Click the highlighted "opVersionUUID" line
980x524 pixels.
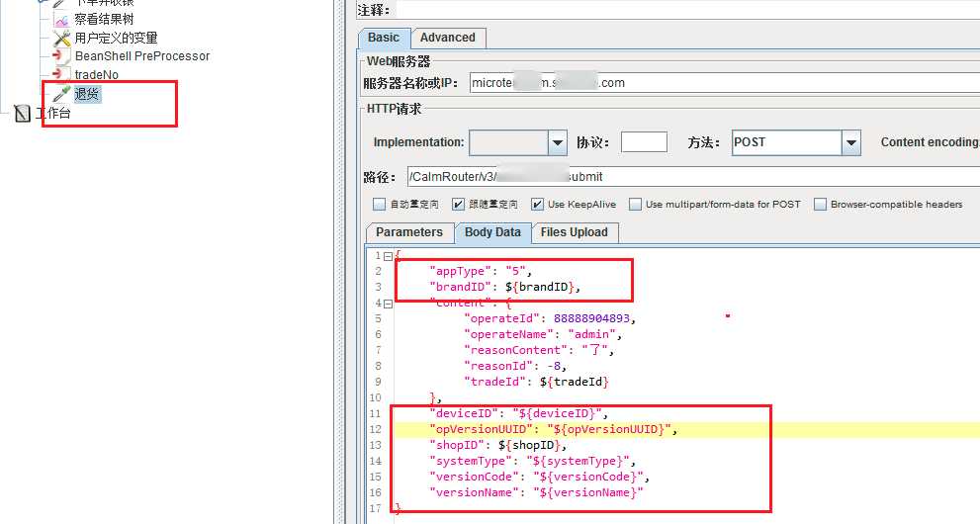pyautogui.click(x=553, y=429)
